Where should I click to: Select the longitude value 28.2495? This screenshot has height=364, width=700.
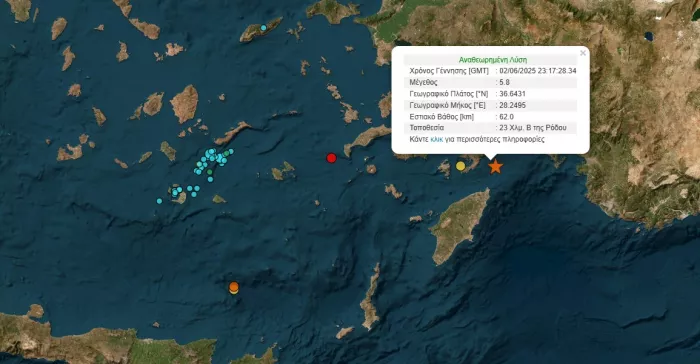click(512, 105)
